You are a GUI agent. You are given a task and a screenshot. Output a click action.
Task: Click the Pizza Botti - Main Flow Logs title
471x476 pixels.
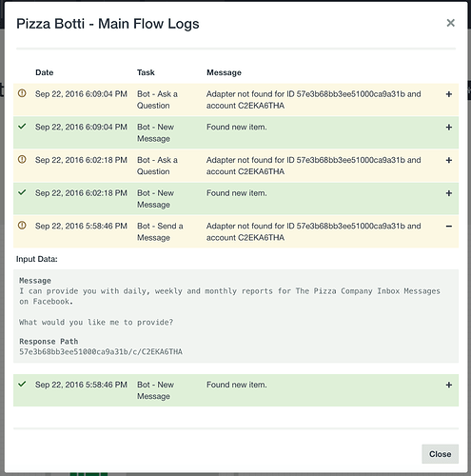coord(108,24)
